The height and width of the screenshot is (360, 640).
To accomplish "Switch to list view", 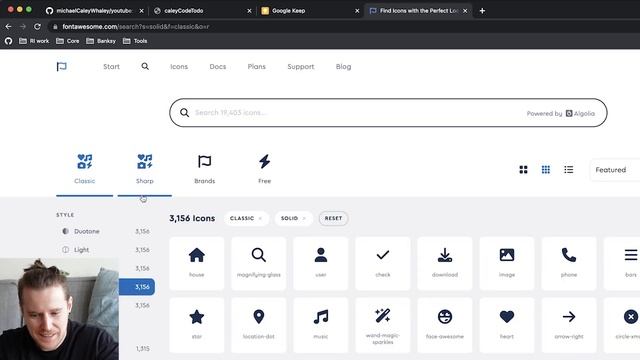I will click(x=569, y=169).
